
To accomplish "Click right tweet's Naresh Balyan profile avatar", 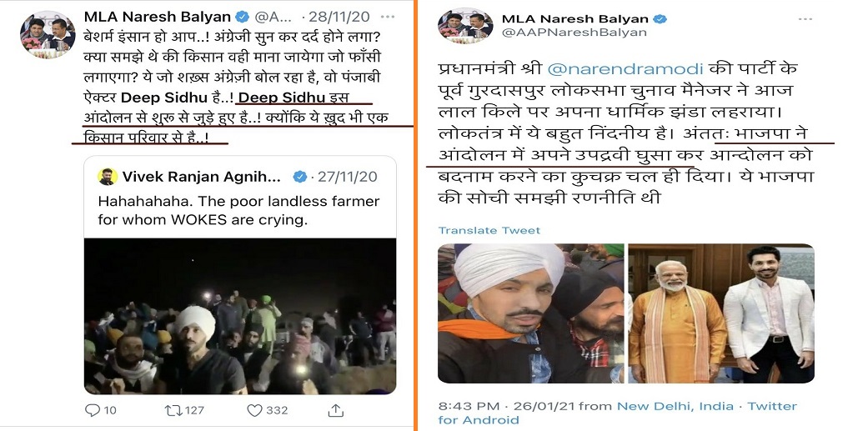I will 465,26.
